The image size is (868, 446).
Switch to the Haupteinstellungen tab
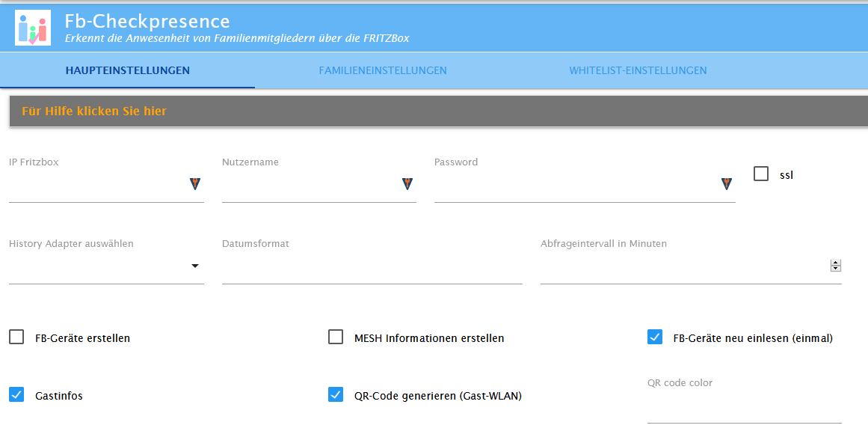point(128,70)
